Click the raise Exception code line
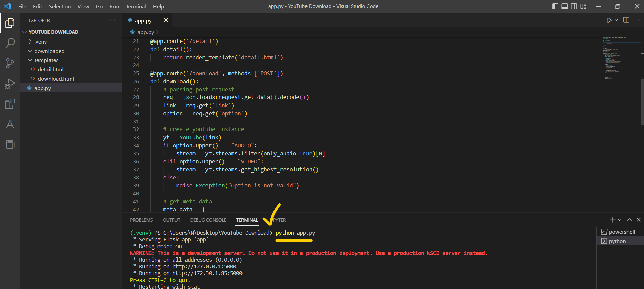Image resolution: width=644 pixels, height=289 pixels. 237,185
